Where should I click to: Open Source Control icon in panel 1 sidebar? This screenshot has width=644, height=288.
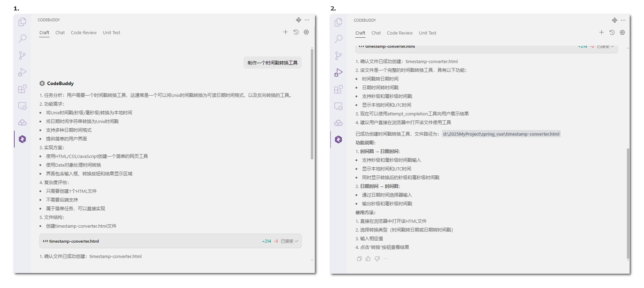[x=22, y=55]
